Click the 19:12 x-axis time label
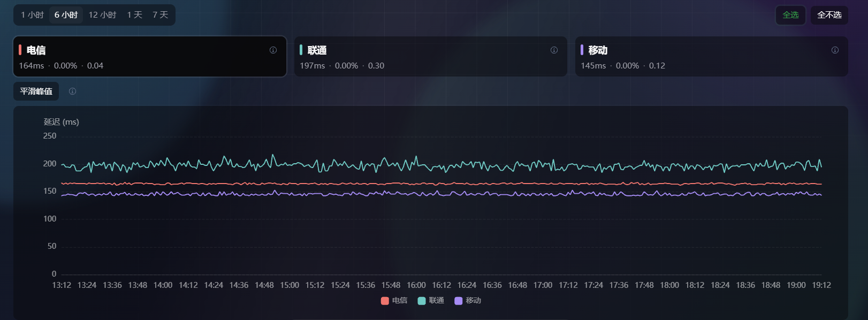The image size is (868, 320). pos(821,285)
